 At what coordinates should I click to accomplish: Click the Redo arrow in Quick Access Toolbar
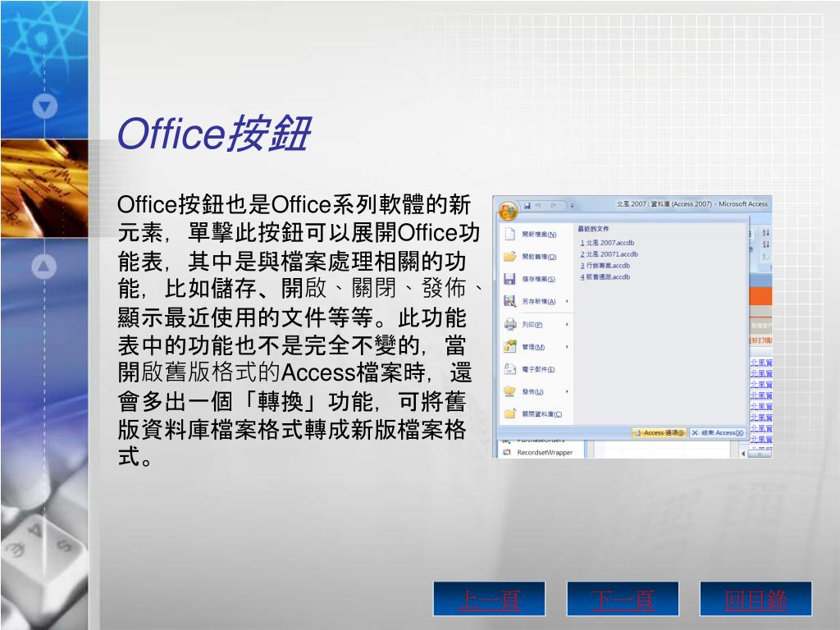pos(554,205)
